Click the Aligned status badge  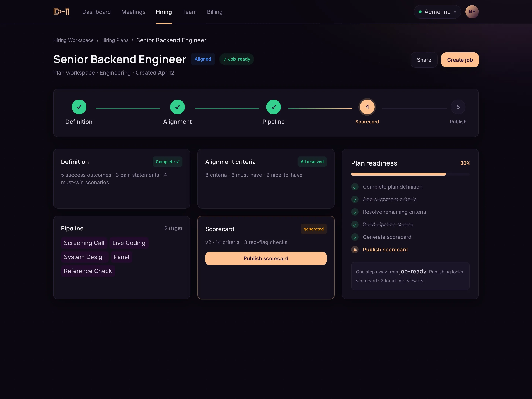tap(202, 59)
